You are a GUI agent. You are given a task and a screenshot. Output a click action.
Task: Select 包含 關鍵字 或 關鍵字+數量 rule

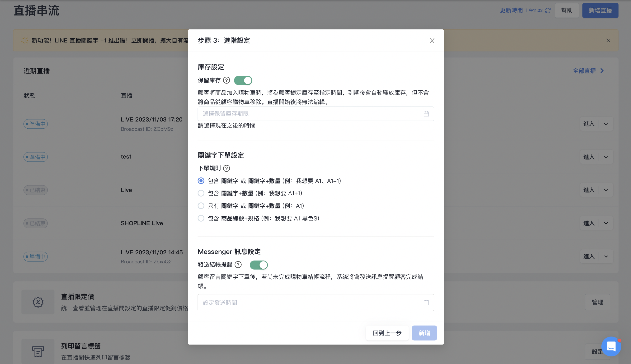[201, 181]
